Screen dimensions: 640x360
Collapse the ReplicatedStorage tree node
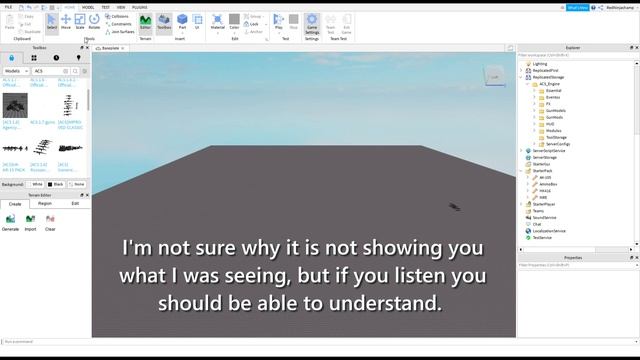[521, 77]
